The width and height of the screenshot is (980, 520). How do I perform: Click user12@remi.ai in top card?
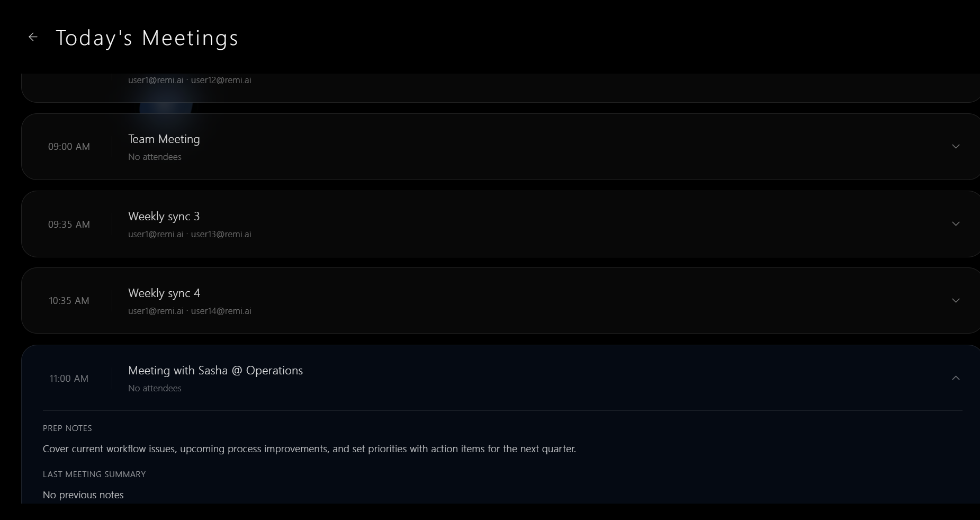click(221, 80)
